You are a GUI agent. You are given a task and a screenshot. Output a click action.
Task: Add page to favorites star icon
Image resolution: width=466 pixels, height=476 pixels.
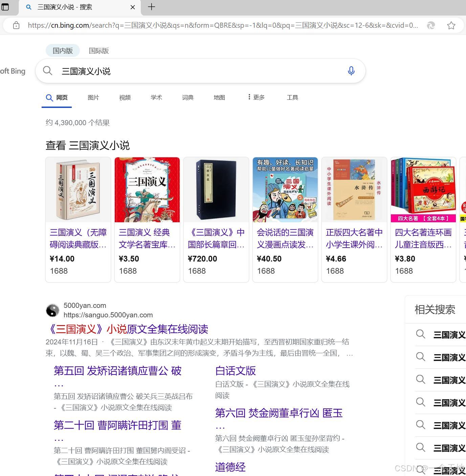click(x=451, y=25)
